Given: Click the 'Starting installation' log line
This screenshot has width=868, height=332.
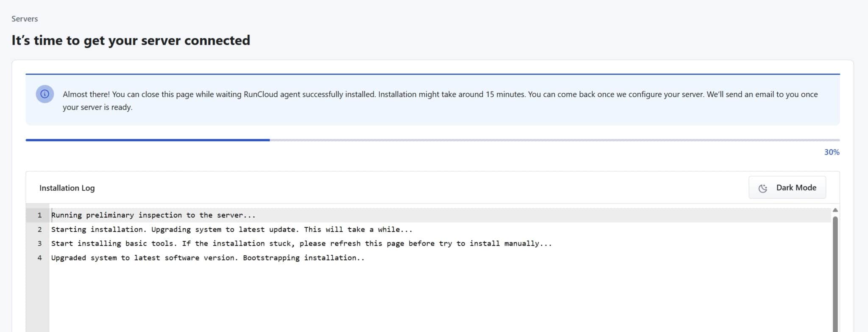Looking at the screenshot, I should pyautogui.click(x=231, y=229).
